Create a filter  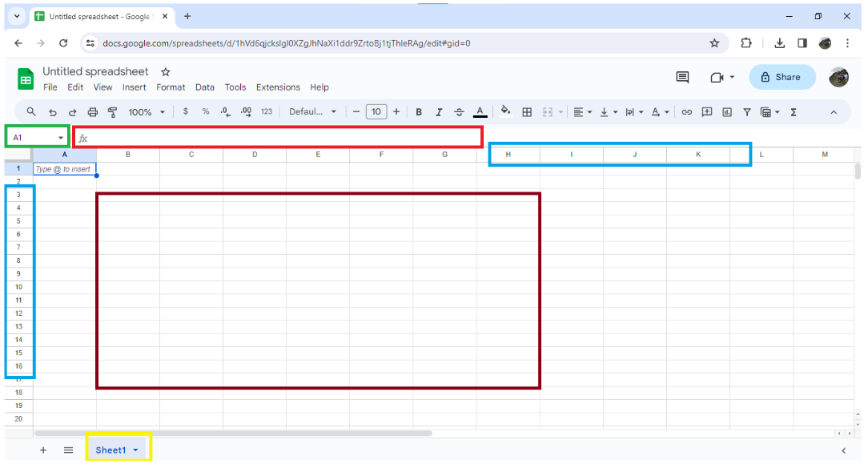click(746, 111)
